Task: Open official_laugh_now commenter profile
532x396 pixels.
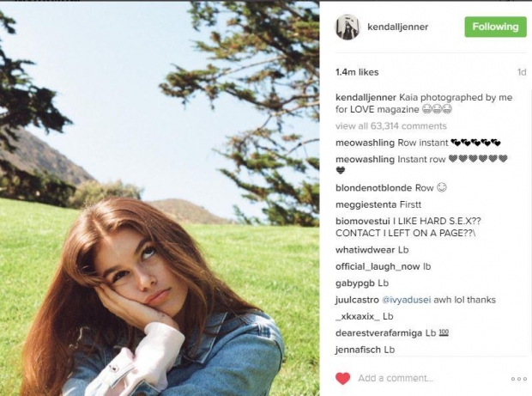Action: pyautogui.click(x=377, y=266)
